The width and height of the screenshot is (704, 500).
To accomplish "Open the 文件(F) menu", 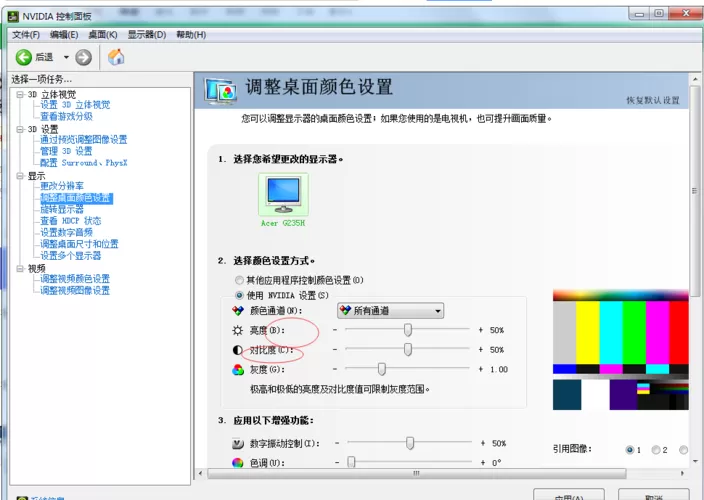I will [26, 35].
